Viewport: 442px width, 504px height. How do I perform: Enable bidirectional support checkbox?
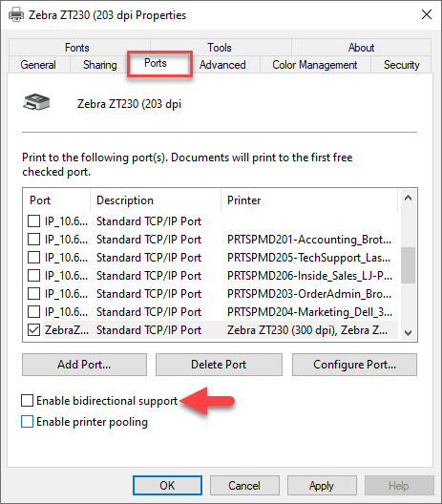[27, 401]
